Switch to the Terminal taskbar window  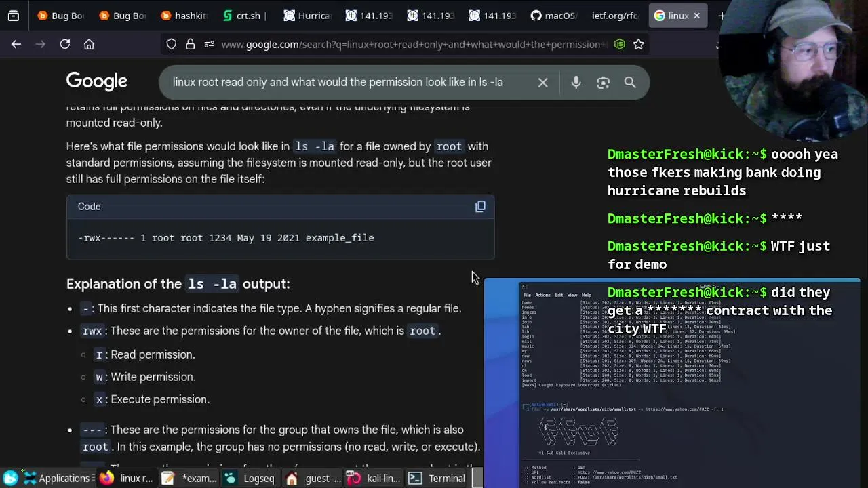(437, 478)
